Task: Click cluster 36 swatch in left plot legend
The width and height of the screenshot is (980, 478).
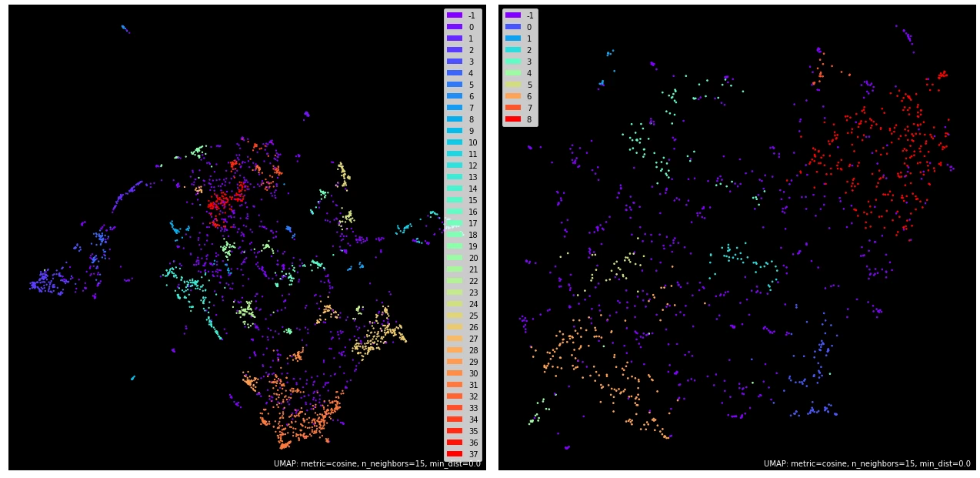Action: (455, 443)
